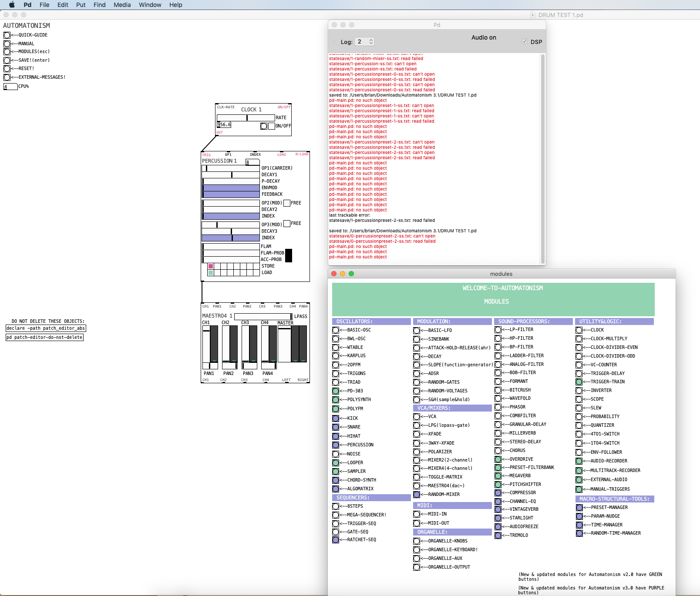Image resolution: width=700 pixels, height=596 pixels.
Task: Toggle OP2(MOD) FREE checkbox
Action: [x=287, y=203]
